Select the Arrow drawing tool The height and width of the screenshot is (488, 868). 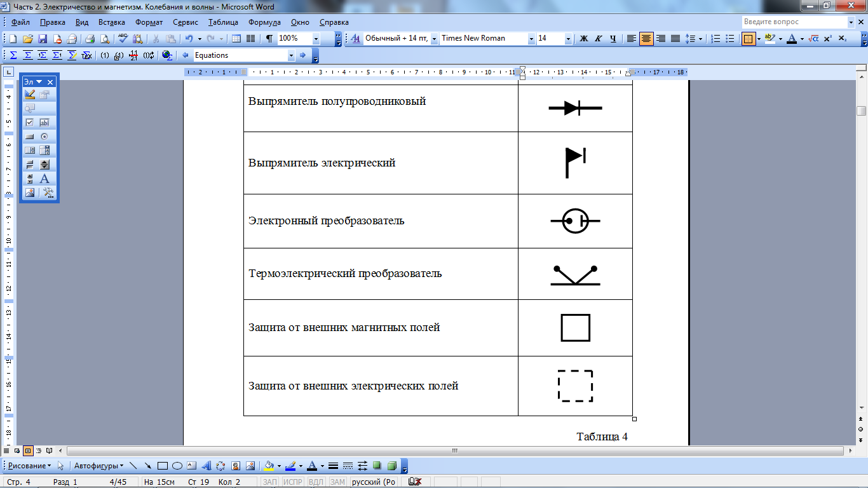coord(147,466)
